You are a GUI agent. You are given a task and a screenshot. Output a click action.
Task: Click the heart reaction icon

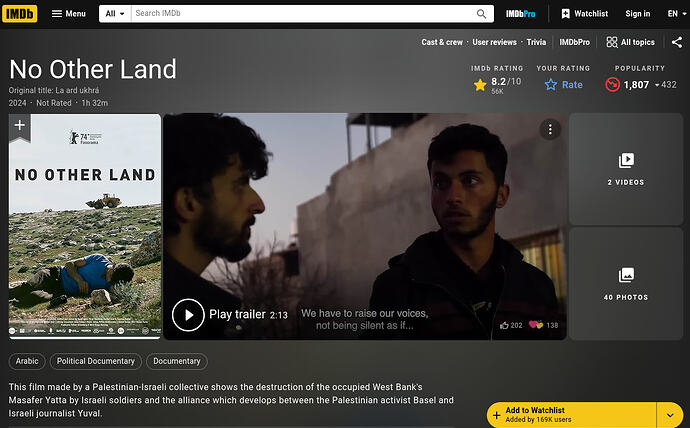(x=536, y=325)
